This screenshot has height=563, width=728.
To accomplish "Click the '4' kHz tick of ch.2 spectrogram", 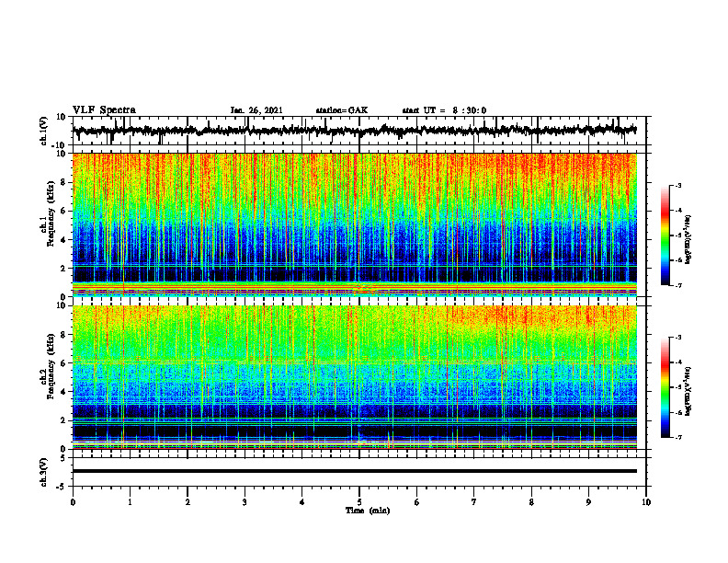I will tap(63, 392).
